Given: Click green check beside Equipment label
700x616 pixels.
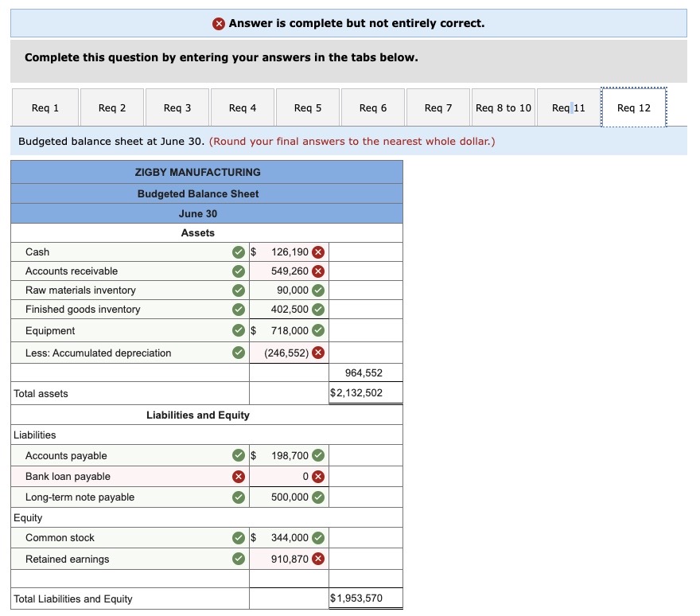Looking at the screenshot, I should [x=239, y=330].
